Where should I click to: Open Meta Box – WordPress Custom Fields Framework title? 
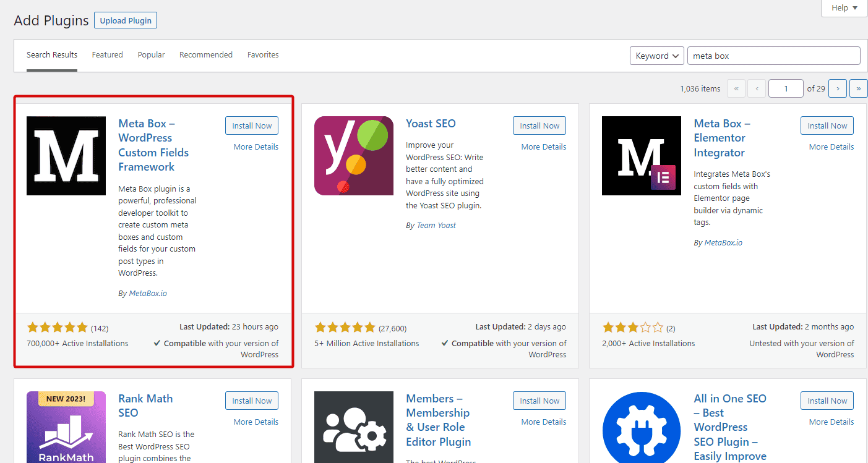click(153, 145)
